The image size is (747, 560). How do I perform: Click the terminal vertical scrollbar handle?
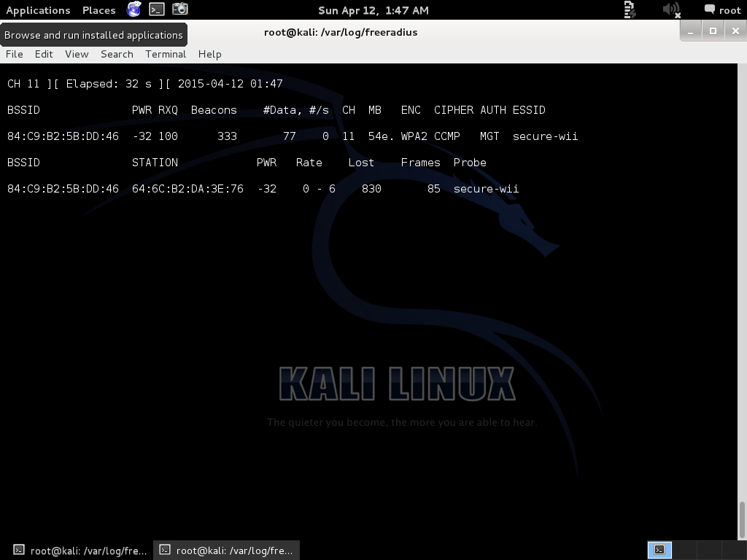(742, 520)
